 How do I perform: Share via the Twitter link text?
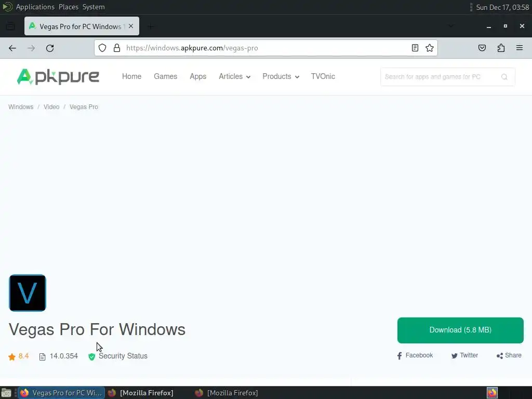click(x=469, y=355)
